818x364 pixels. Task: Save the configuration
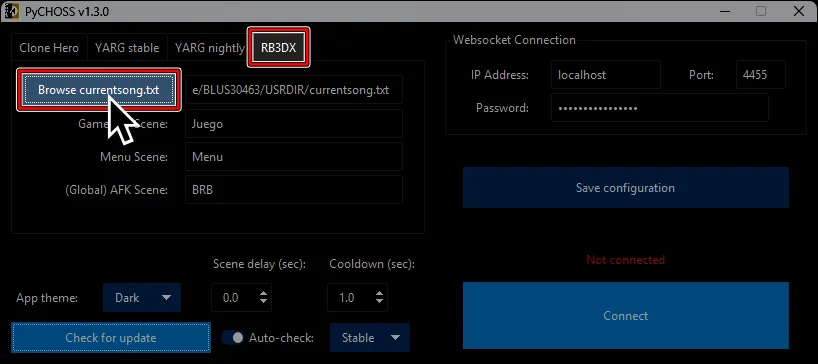tap(625, 188)
